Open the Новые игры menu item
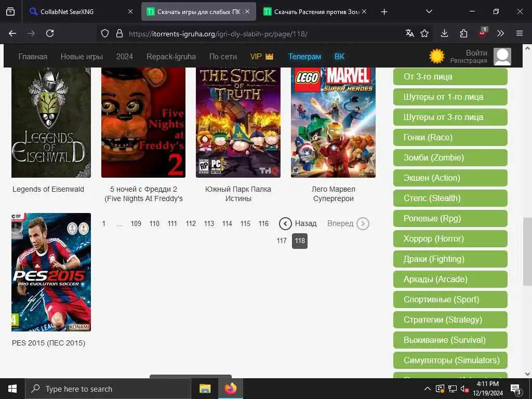This screenshot has width=532, height=399. click(x=82, y=57)
